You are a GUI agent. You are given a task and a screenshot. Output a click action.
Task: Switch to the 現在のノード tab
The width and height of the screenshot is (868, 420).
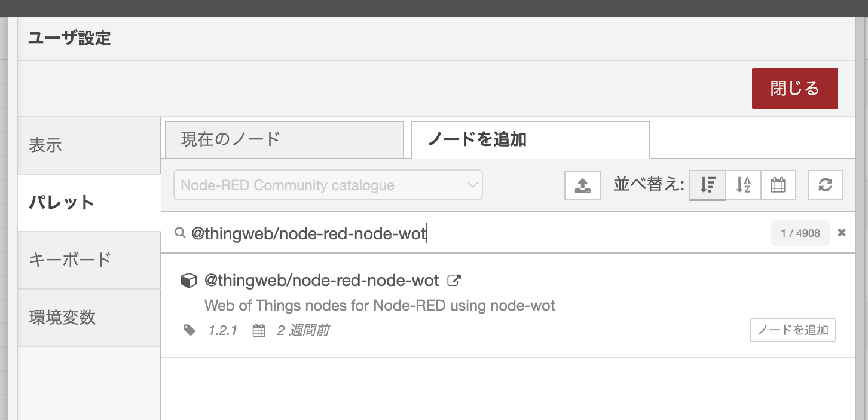coord(285,139)
